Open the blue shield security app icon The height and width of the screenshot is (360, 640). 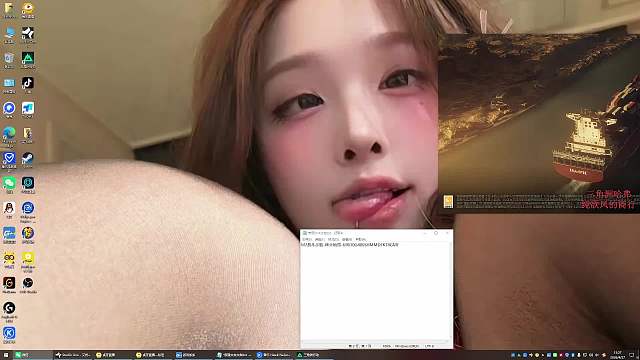point(9,160)
